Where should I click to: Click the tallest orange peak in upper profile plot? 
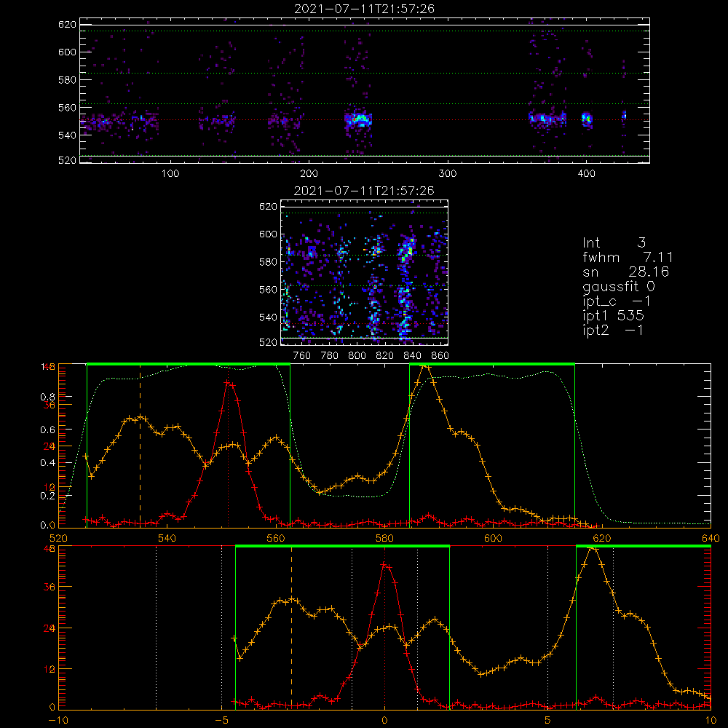(425, 367)
